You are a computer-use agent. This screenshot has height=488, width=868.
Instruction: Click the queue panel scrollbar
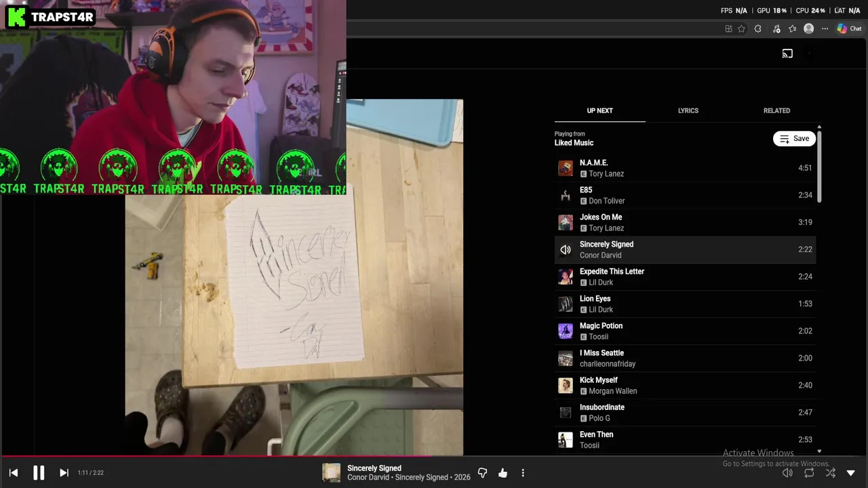[x=819, y=166]
